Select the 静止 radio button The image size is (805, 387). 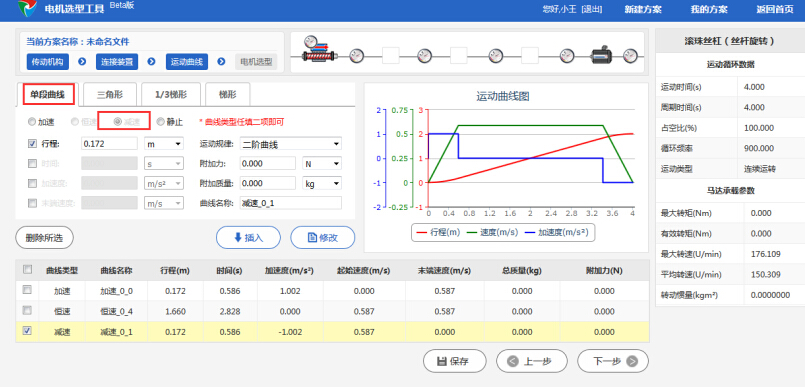click(x=161, y=122)
